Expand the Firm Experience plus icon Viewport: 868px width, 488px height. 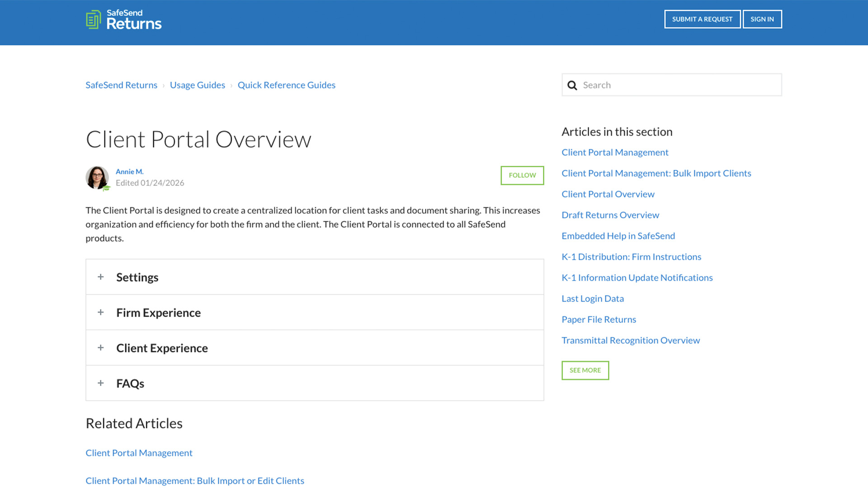(101, 312)
